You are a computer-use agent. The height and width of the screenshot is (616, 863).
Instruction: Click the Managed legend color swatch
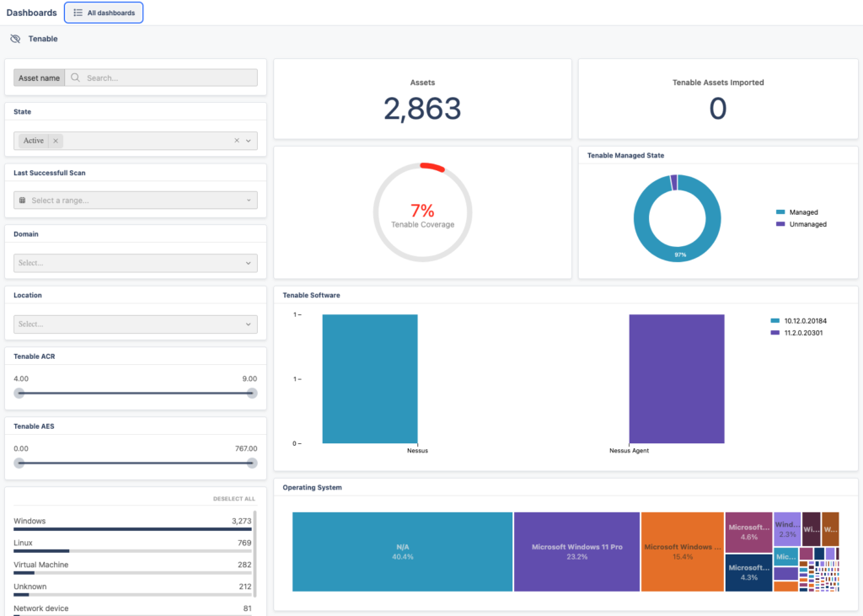(780, 212)
